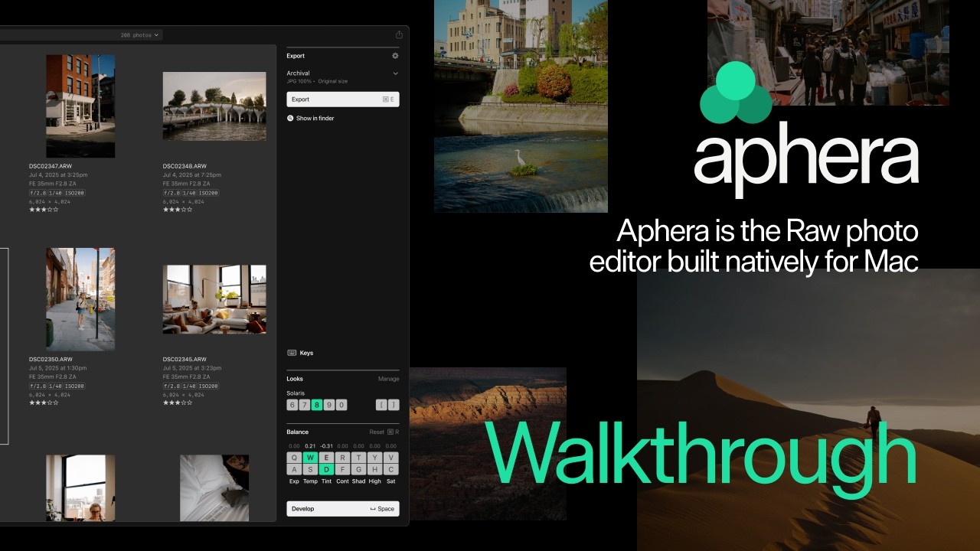This screenshot has width=980, height=551.
Task: Toggle look 7 in the Looks section
Action: click(x=304, y=405)
